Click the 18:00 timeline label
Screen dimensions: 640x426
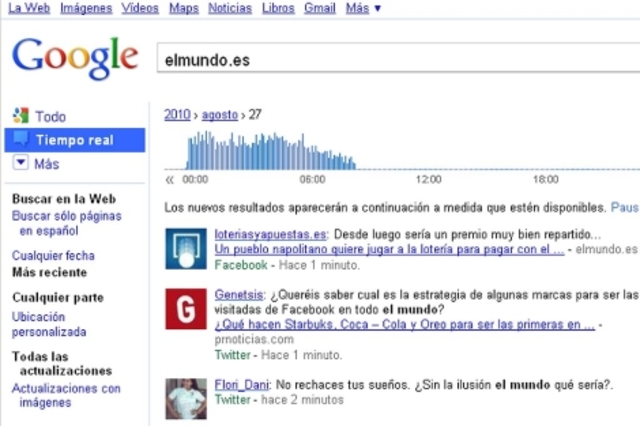pos(546,180)
